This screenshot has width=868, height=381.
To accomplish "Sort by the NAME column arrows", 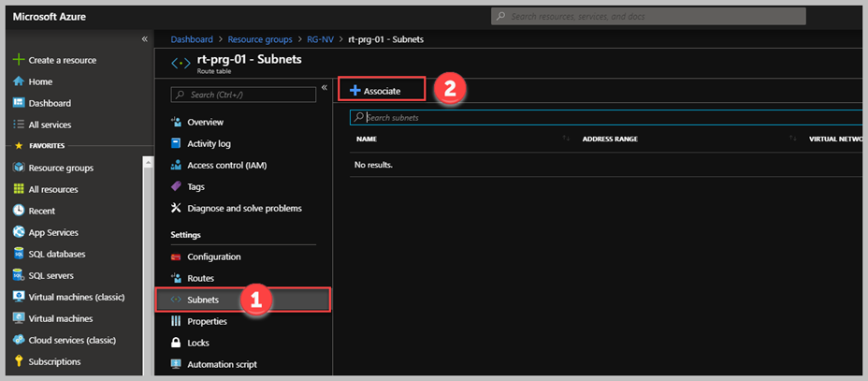I will pos(566,139).
